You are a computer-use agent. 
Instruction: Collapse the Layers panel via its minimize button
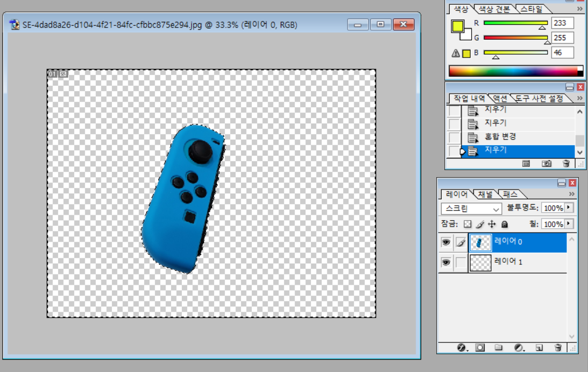(562, 183)
